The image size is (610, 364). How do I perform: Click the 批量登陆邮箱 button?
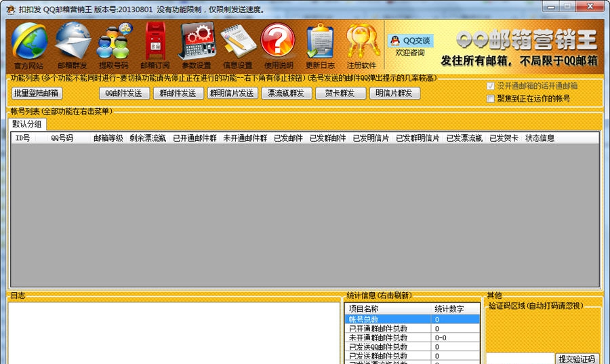37,94
